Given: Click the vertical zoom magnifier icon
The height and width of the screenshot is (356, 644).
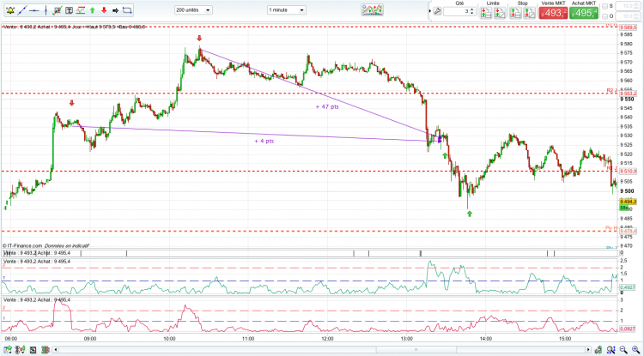Looking at the screenshot, I should pos(611,350).
